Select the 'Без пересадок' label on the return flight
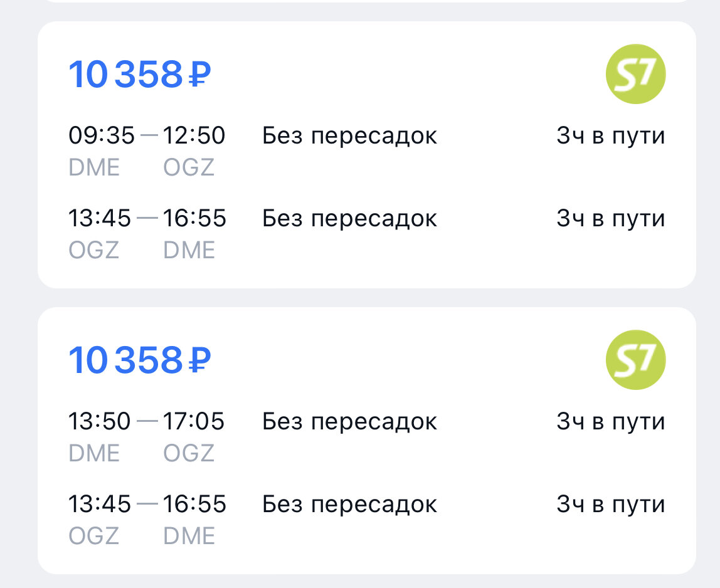 349,218
